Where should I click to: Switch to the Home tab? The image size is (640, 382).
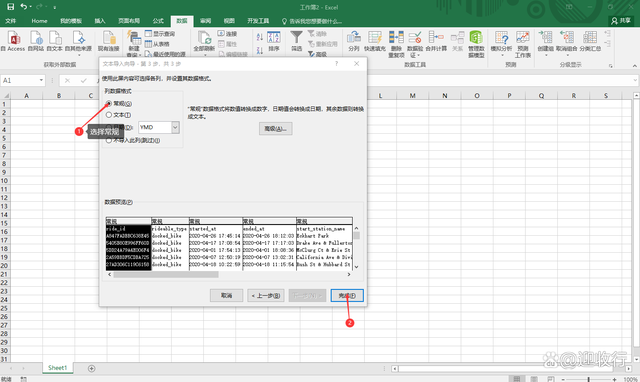coord(39,21)
